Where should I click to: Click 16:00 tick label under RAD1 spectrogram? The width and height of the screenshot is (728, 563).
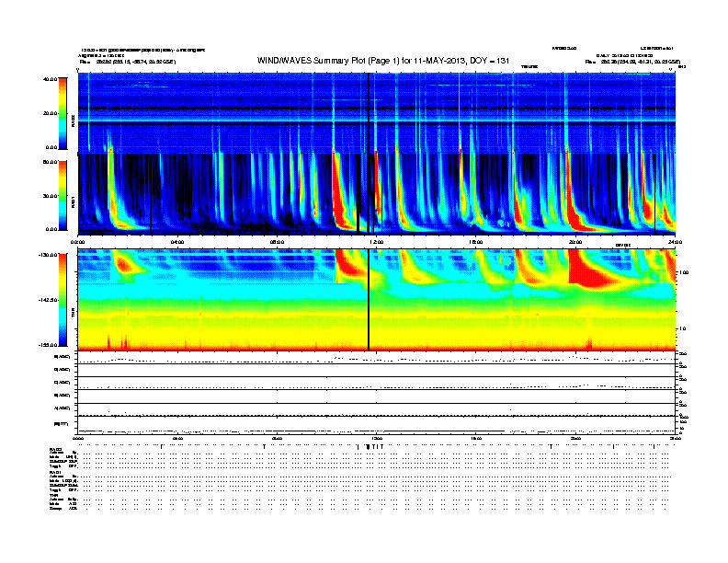coord(476,242)
